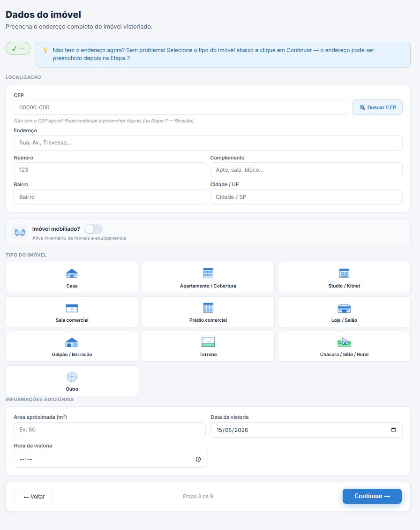Select the Sala comercial icon
420x530 pixels.
click(x=72, y=308)
